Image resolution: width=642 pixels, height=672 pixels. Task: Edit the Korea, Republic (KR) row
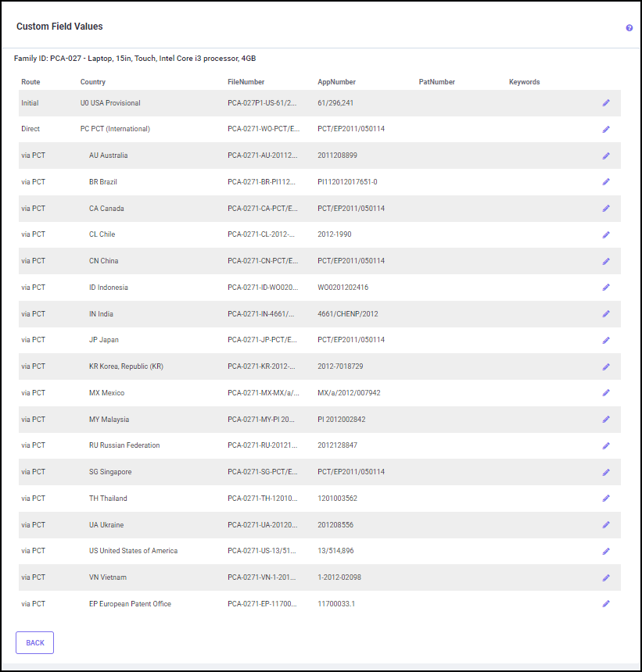point(605,367)
